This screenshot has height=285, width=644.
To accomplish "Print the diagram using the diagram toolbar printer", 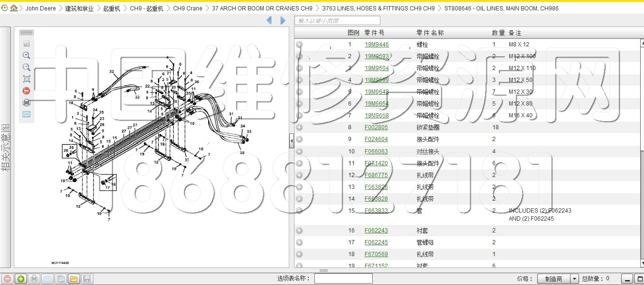I will 27,102.
